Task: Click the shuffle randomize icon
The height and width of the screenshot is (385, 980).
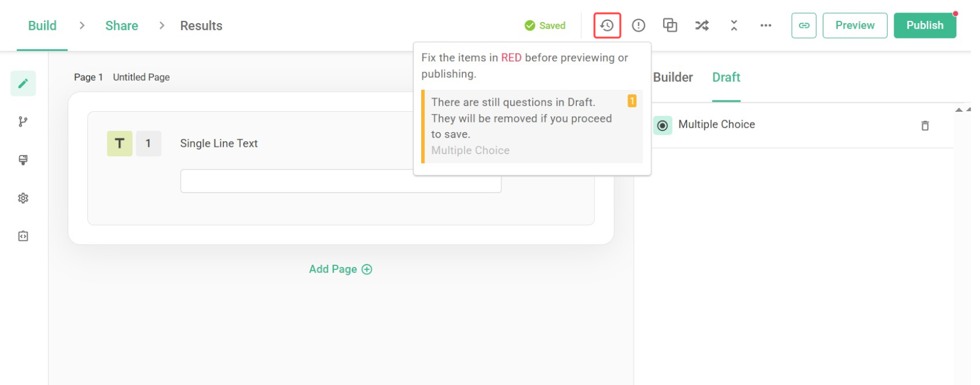Action: pos(702,25)
